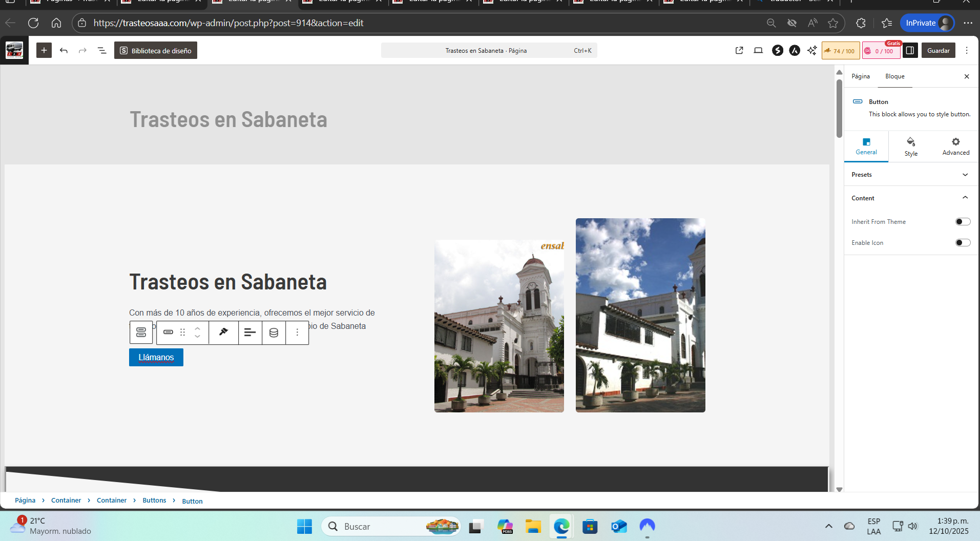Viewport: 980px width, 541px height.
Task: Open the Advanced tab of Button block
Action: 955,147
